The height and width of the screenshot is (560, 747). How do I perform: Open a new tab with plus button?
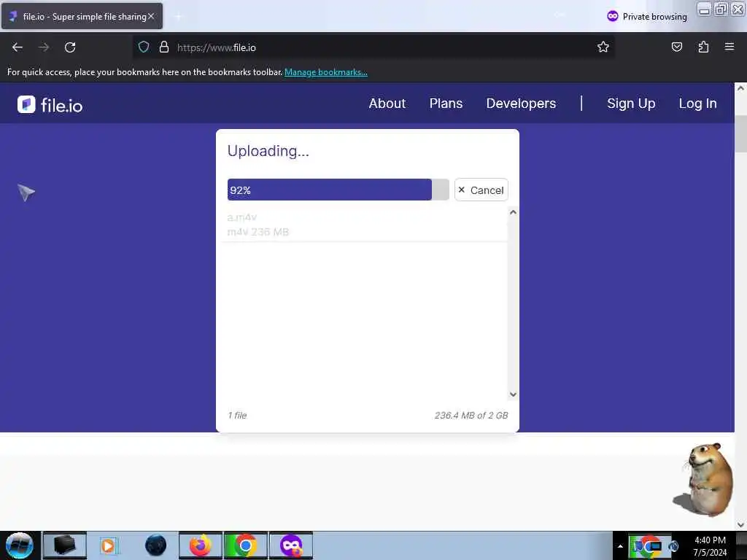click(x=178, y=17)
